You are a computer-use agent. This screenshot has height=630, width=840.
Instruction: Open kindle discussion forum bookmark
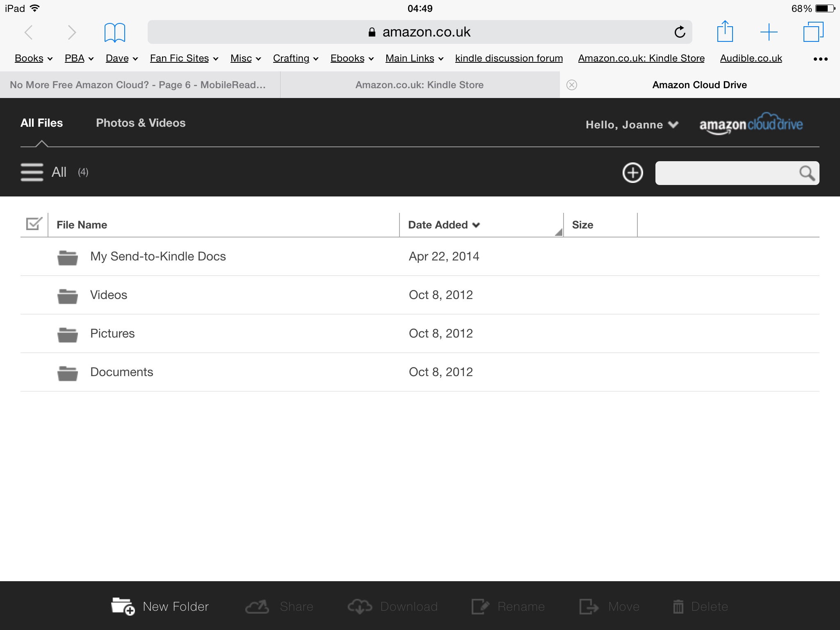pyautogui.click(x=509, y=59)
